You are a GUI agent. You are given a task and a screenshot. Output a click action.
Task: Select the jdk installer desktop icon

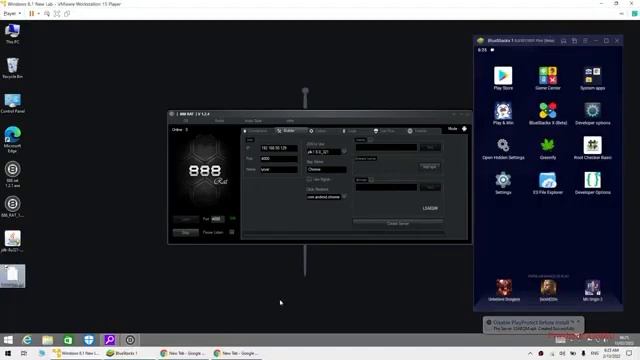tap(12, 241)
